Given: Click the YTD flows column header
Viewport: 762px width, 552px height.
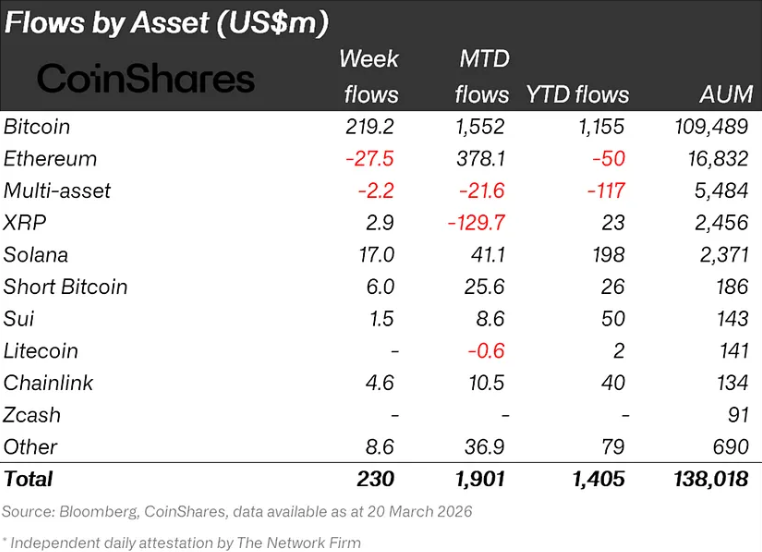Looking at the screenshot, I should [x=578, y=95].
